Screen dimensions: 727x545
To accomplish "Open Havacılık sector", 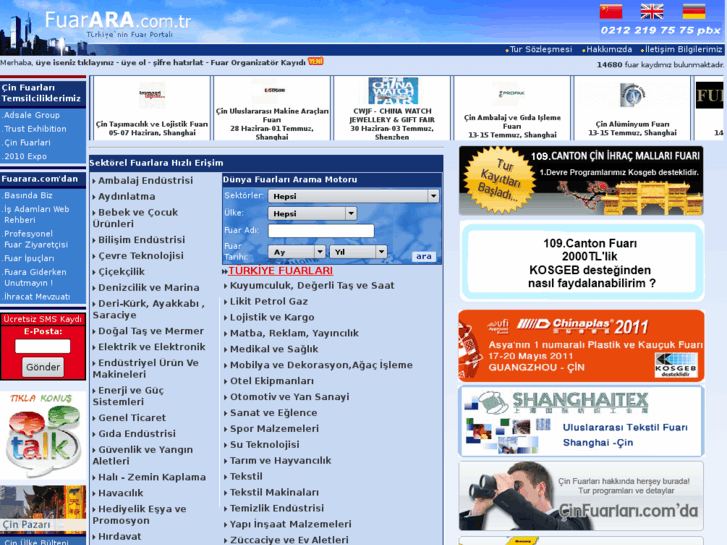I will [x=121, y=493].
